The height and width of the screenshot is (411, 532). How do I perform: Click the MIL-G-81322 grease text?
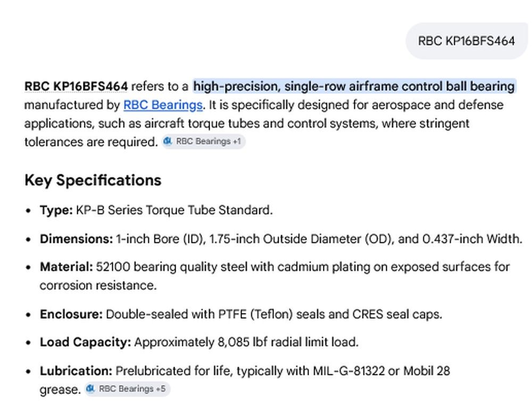(348, 371)
